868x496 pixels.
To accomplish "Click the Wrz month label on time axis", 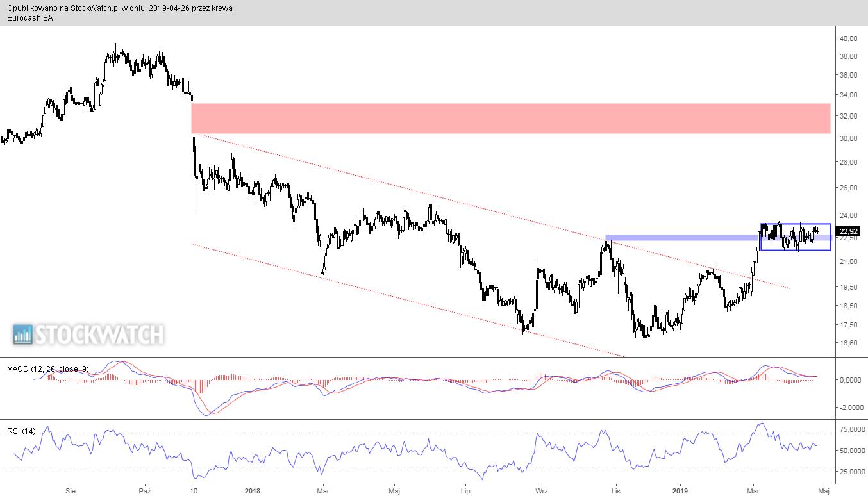I will coord(542,490).
